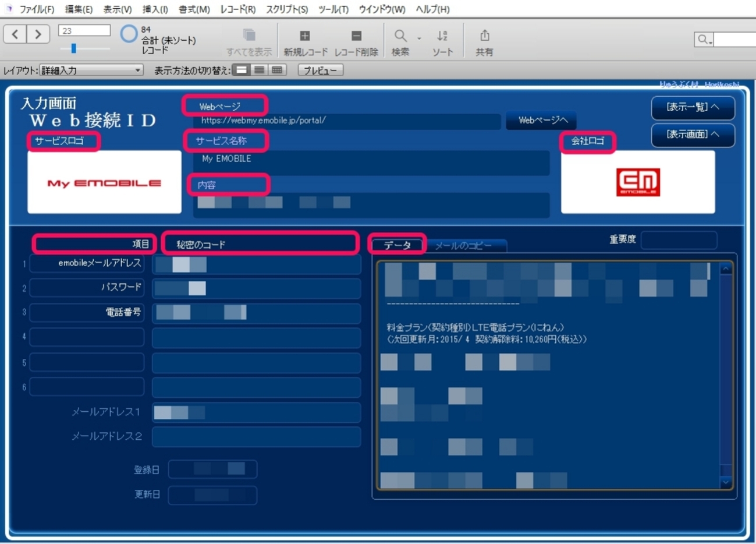The width and height of the screenshot is (756, 544).
Task: Click the EM company logo image
Action: (638, 182)
